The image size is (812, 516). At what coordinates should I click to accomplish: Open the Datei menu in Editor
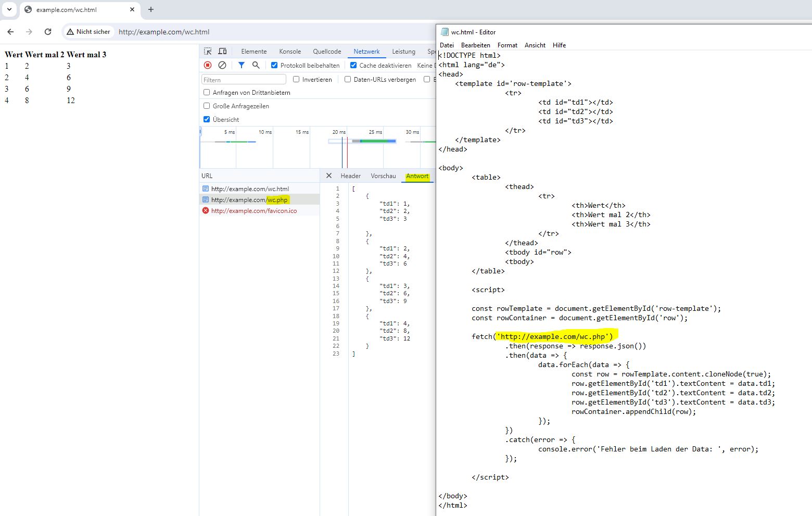click(x=447, y=45)
